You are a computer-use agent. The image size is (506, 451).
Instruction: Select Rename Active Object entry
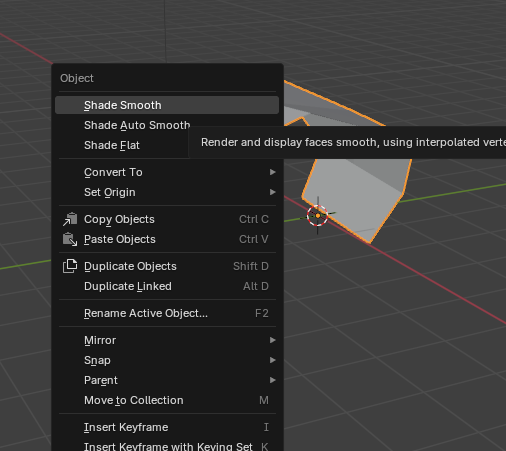point(167,313)
